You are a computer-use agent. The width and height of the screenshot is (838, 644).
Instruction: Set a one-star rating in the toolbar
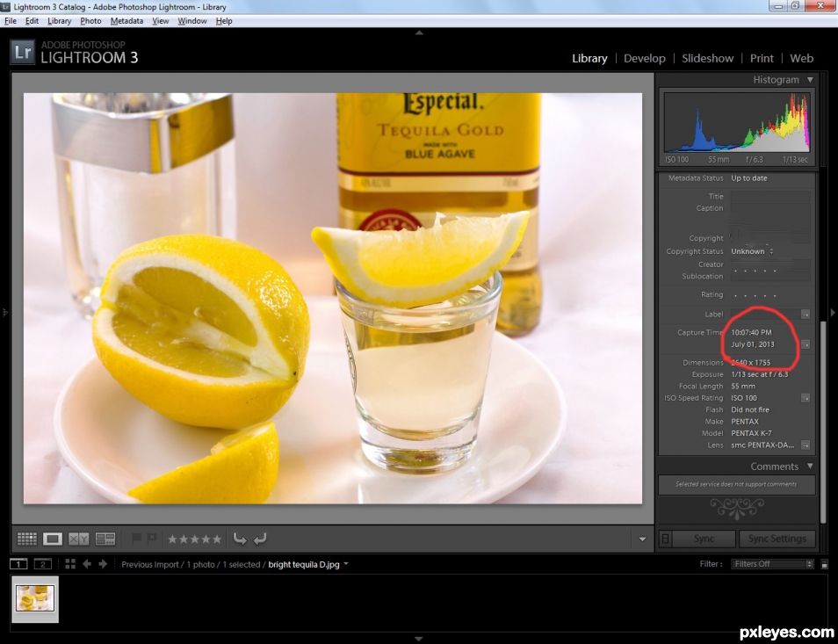[x=172, y=539]
